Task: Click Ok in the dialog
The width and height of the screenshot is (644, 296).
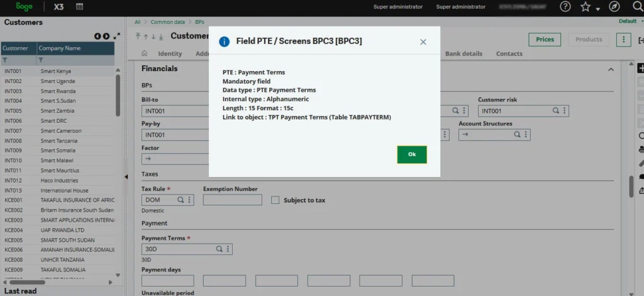Action: [x=412, y=154]
